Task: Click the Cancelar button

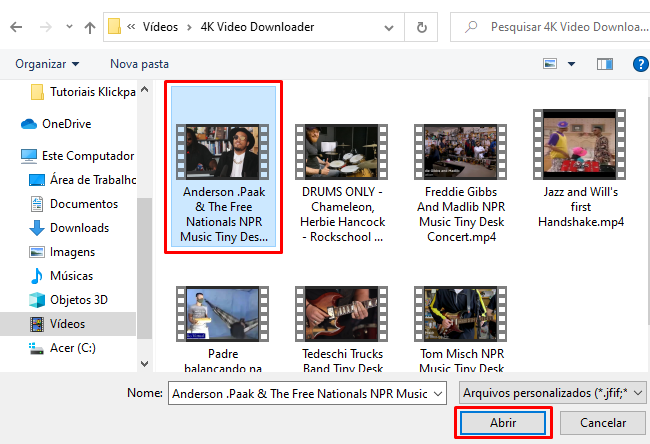Action: click(x=603, y=423)
